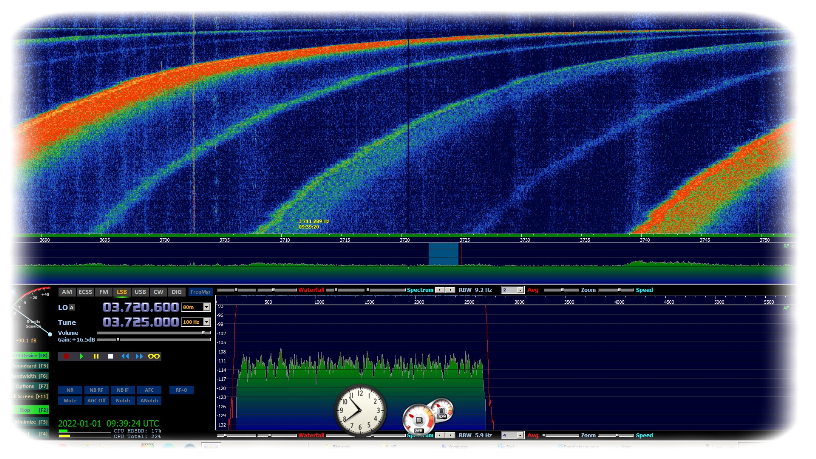Viewport: 816px width, 459px height.
Task: Open Options [F7] menu
Action: (x=30, y=387)
